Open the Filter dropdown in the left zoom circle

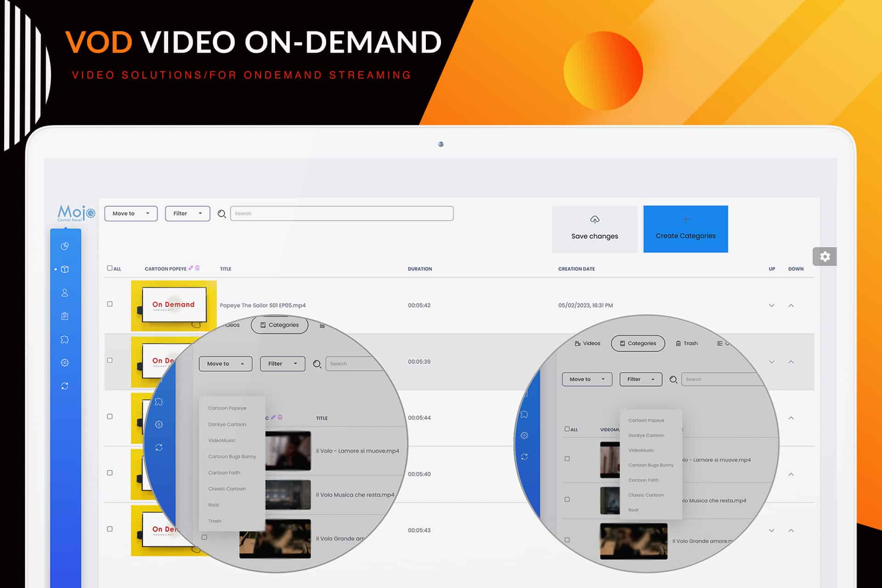tap(283, 364)
